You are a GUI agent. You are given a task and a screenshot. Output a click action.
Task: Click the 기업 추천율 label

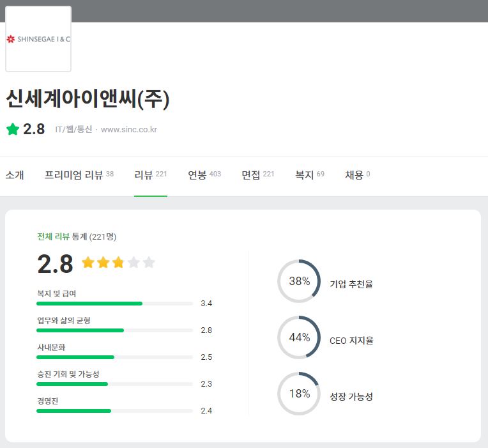pyautogui.click(x=351, y=284)
